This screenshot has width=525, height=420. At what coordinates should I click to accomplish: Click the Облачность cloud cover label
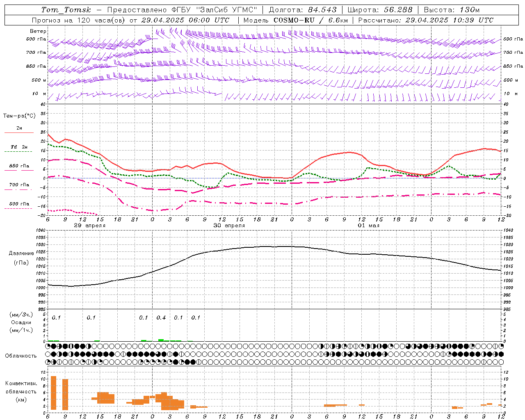(x=21, y=356)
